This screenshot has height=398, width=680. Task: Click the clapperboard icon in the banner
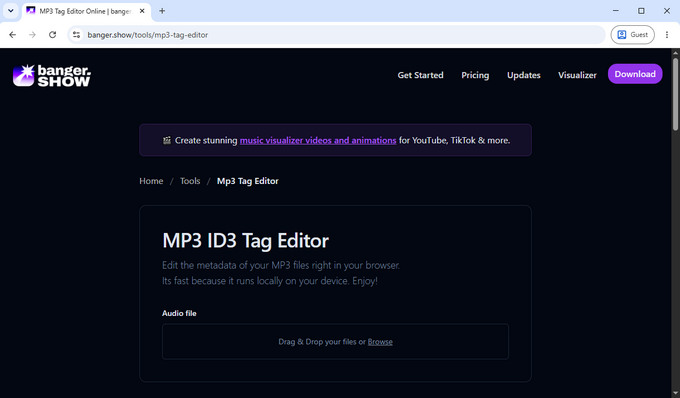(x=167, y=140)
